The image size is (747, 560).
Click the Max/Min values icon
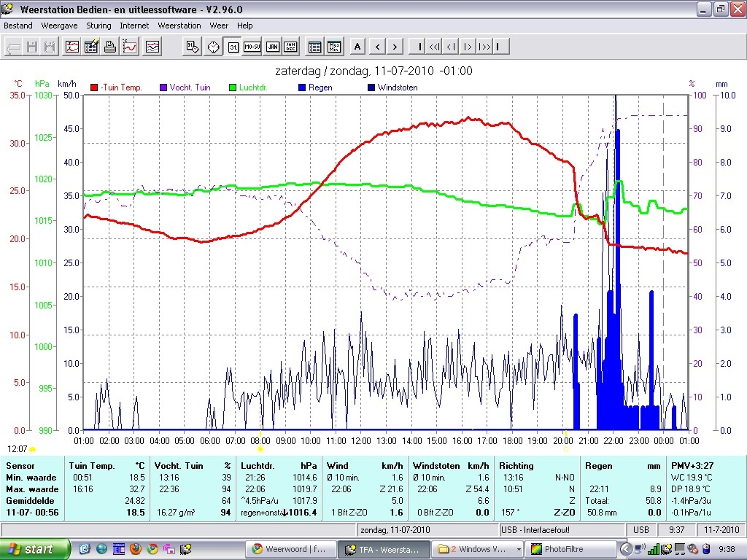335,47
